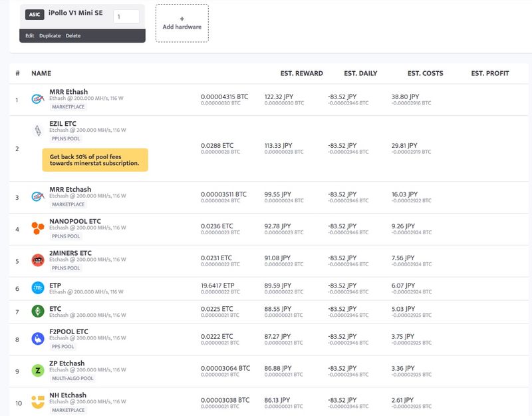532x416 pixels.
Task: Sort by EST. PROFIT column header
Action: 489,73
